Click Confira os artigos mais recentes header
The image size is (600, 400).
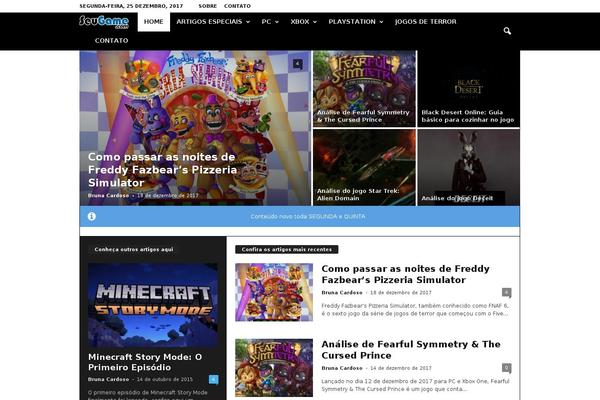[x=287, y=250]
